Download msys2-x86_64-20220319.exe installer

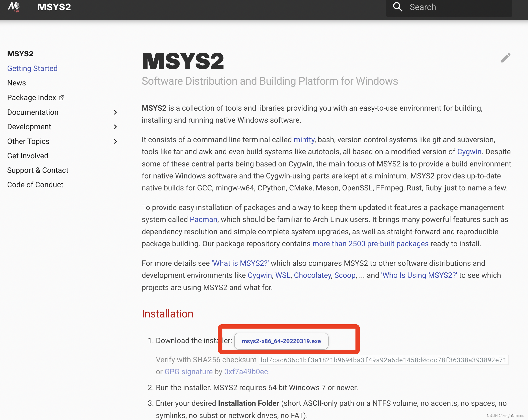point(281,341)
